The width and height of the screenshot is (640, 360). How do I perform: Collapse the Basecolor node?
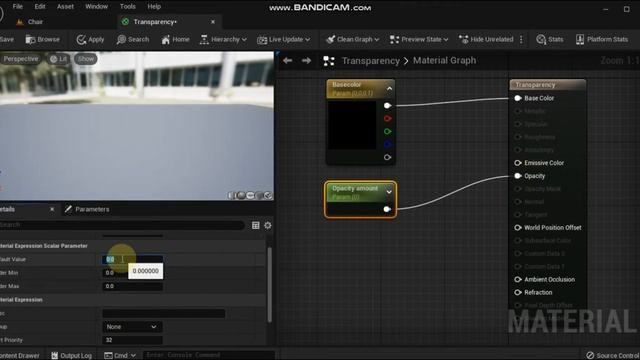389,89
